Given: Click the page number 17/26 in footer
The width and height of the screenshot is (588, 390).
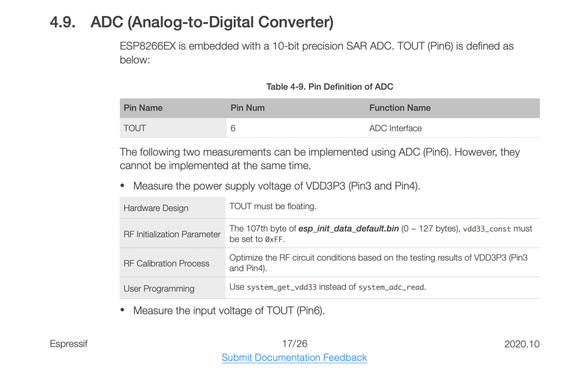Looking at the screenshot, I should pos(294,344).
